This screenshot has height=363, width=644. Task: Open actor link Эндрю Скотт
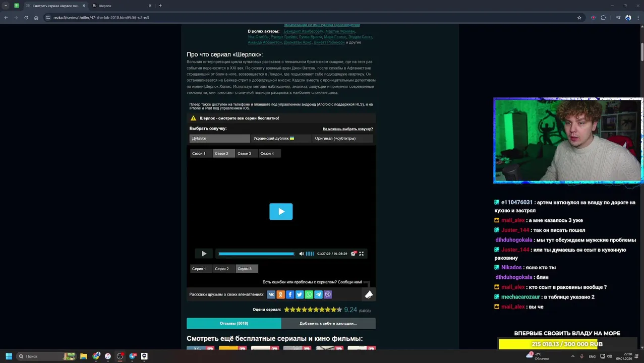coord(360,37)
